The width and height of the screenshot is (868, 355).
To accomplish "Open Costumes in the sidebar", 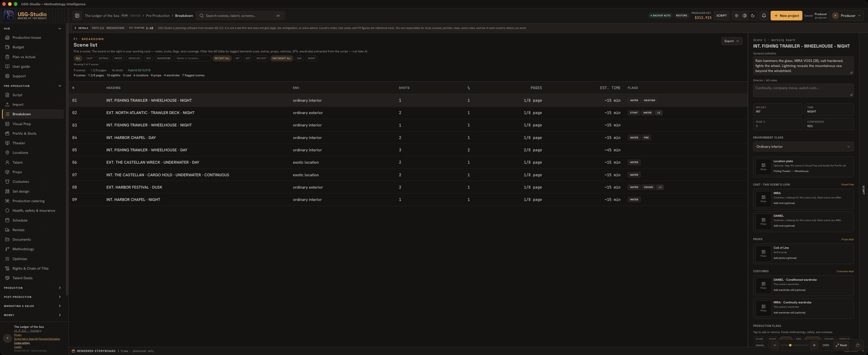I will (x=33, y=182).
